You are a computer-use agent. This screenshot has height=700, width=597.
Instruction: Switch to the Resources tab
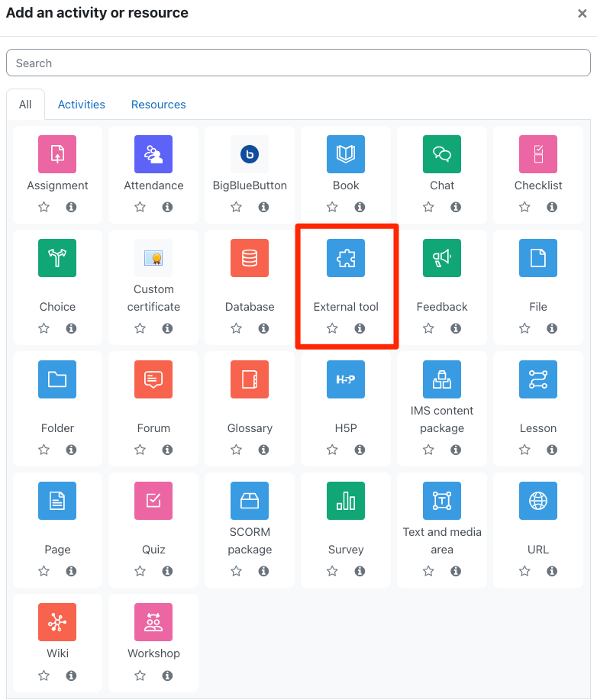159,105
